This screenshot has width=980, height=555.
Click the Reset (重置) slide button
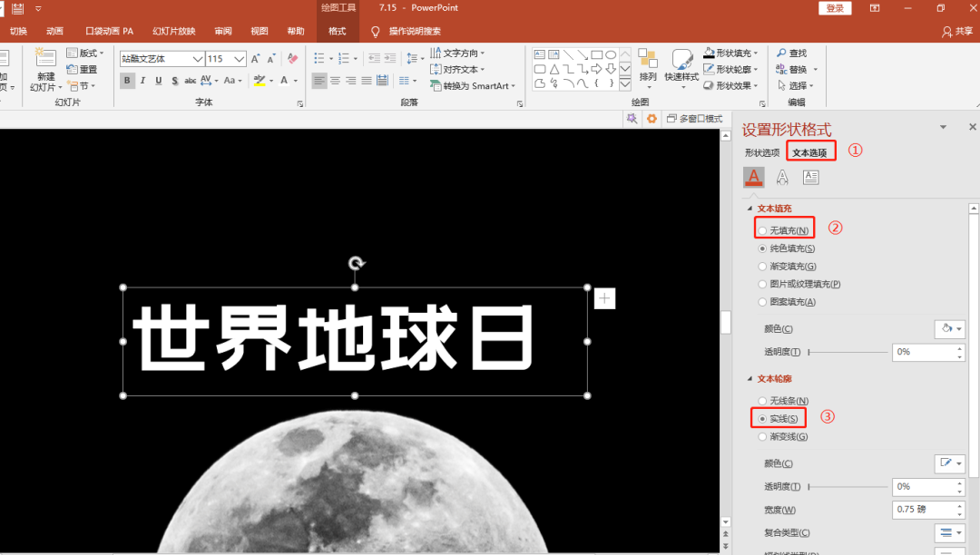coord(82,69)
